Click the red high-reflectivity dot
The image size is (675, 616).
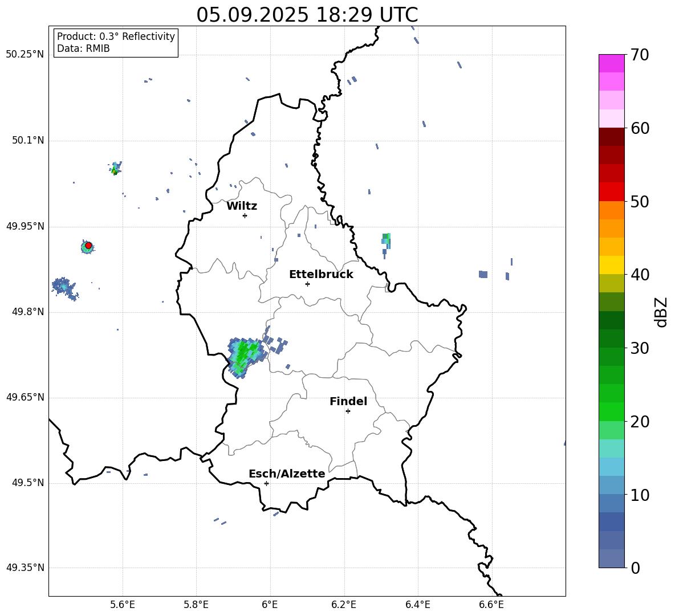88,246
